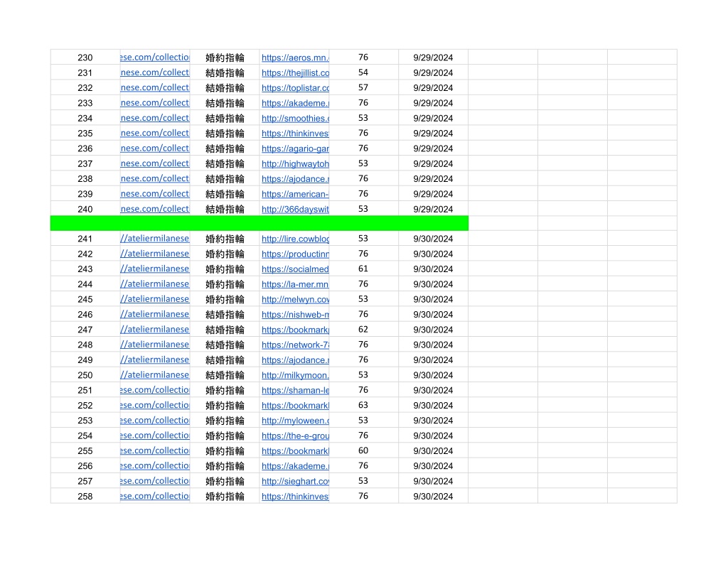Open the ese.com/collectio link in row 254
This screenshot has height=562, width=728.
coord(154,436)
